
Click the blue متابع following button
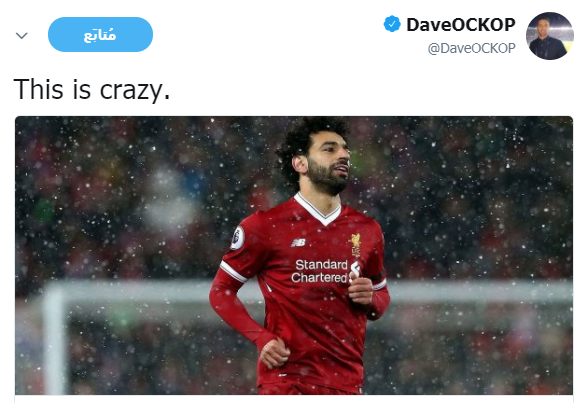point(100,34)
